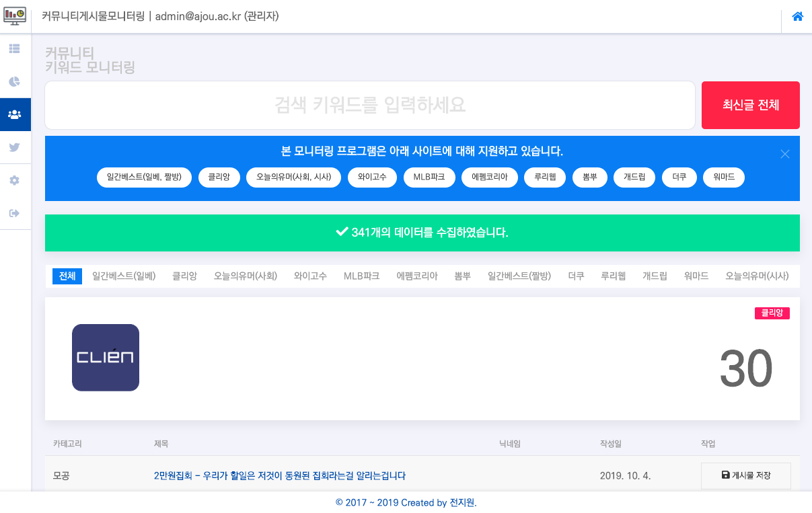Click the CLIEN logo thumbnail

106,358
